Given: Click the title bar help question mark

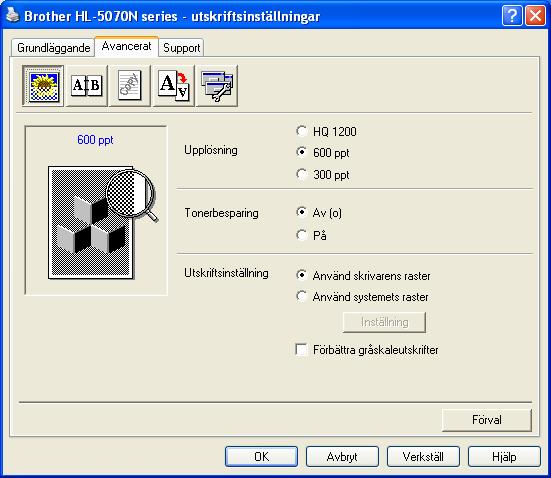Looking at the screenshot, I should [512, 16].
